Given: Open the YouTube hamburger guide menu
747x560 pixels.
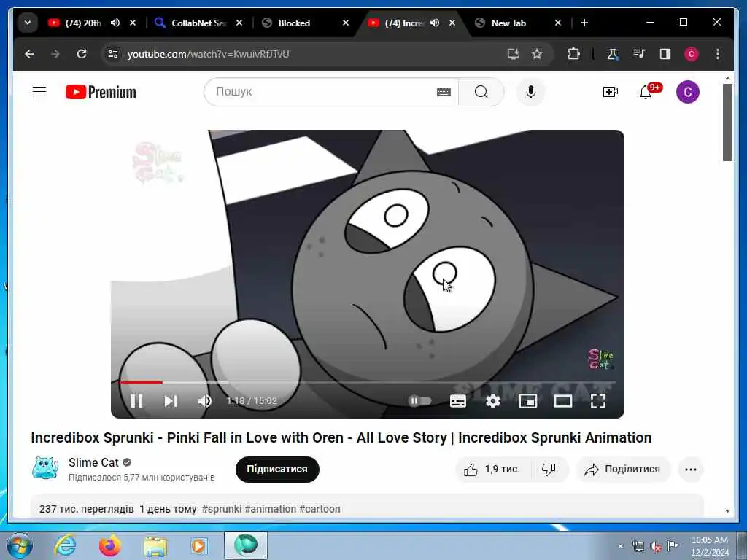Looking at the screenshot, I should [39, 91].
